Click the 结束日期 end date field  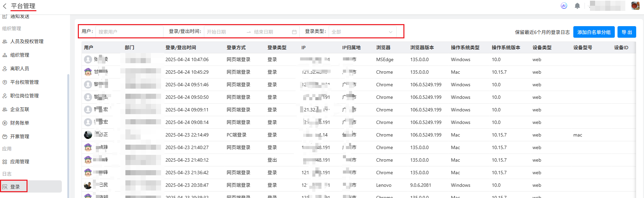click(270, 32)
